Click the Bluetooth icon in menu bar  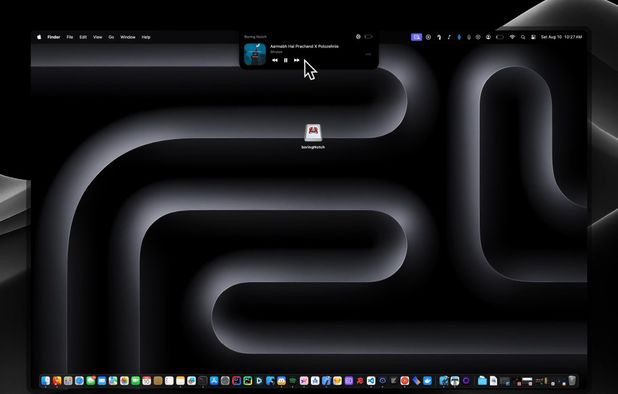tap(459, 37)
